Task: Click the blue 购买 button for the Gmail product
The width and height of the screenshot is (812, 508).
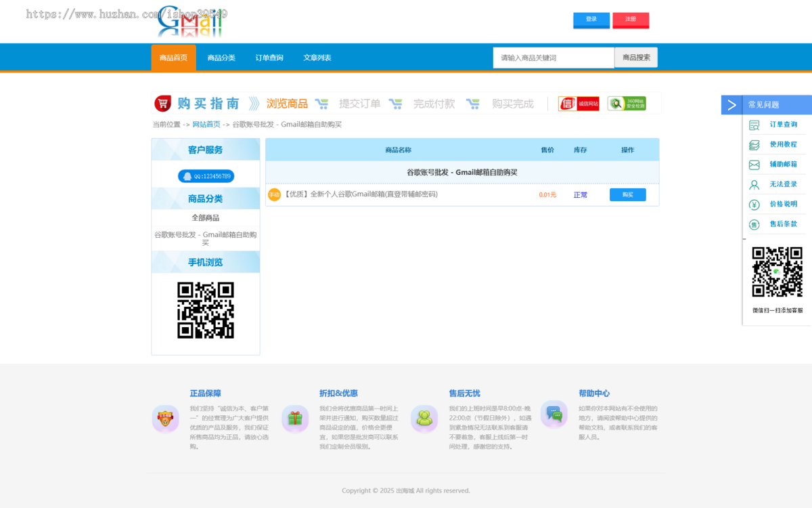Action: pyautogui.click(x=628, y=195)
